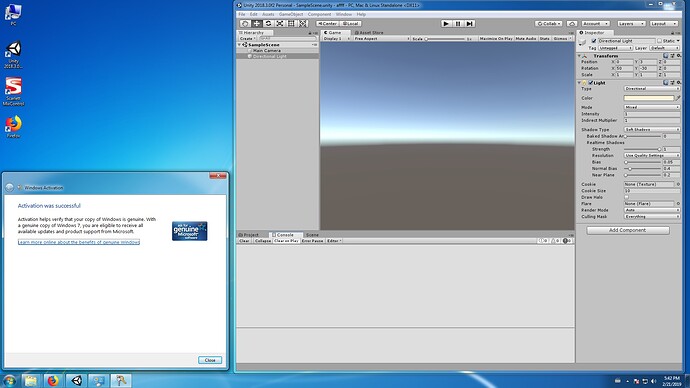Open Scarlett MixControl desktop shortcut
The height and width of the screenshot is (388, 690).
(13, 92)
